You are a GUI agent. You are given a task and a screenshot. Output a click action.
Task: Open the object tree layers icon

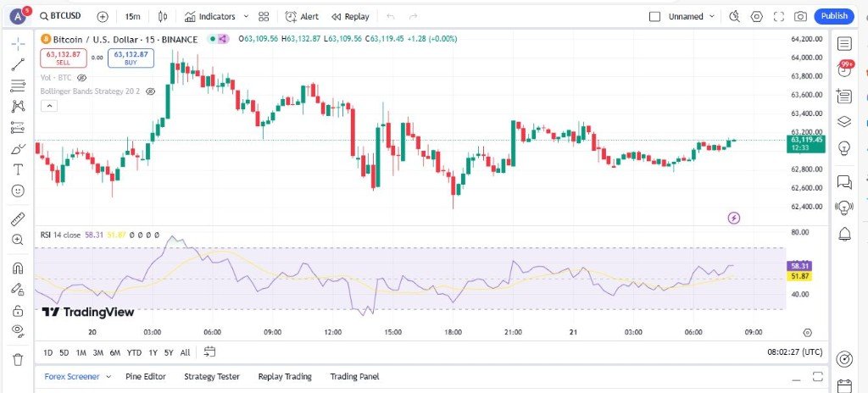coord(844,121)
